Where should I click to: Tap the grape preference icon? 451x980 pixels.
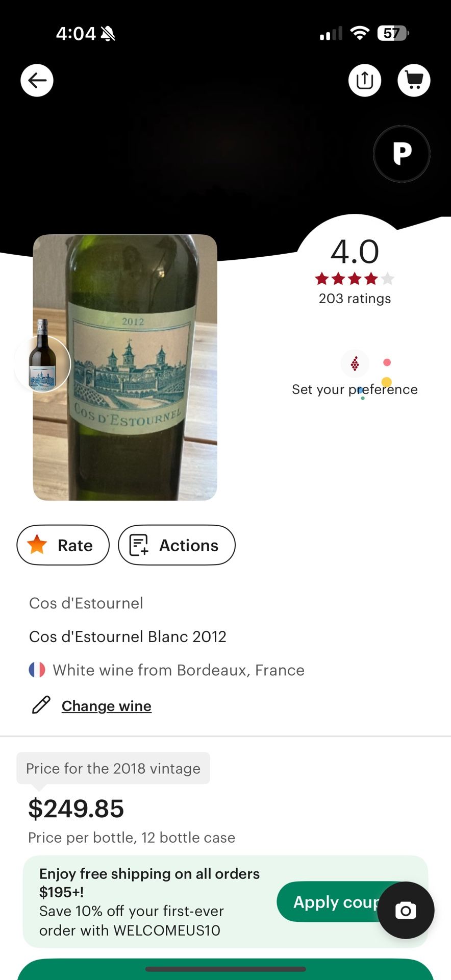pos(355,364)
